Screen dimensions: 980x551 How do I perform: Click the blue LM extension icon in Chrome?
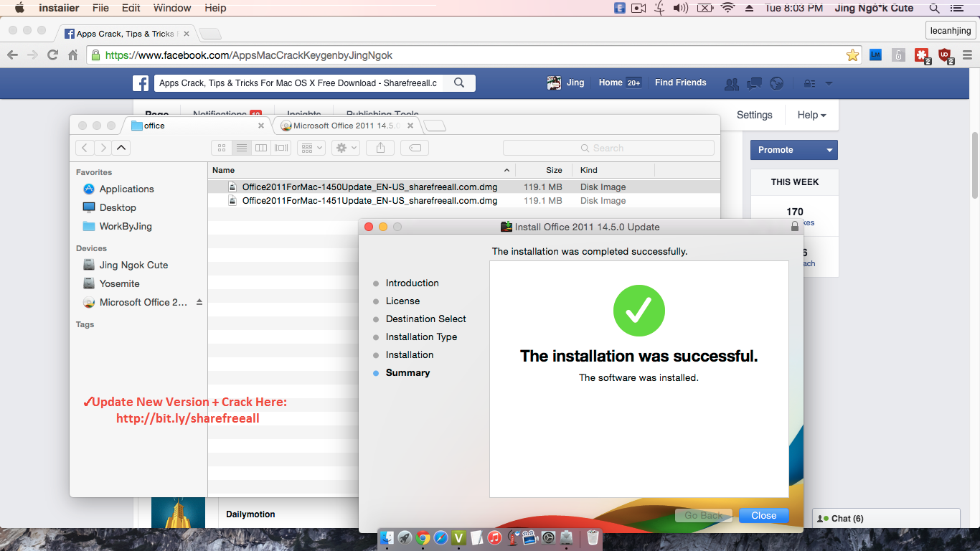tap(875, 55)
